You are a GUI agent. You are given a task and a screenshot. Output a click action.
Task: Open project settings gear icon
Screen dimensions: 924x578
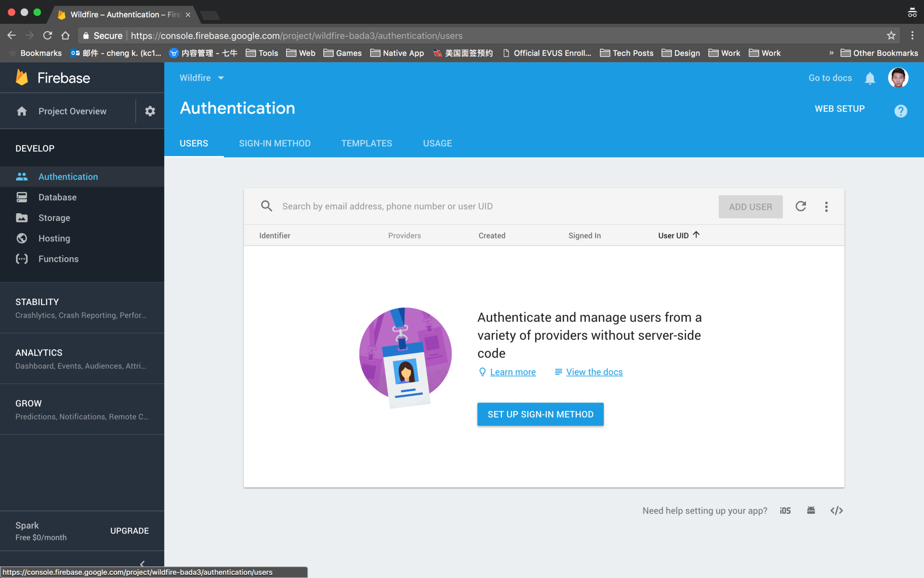pyautogui.click(x=150, y=111)
